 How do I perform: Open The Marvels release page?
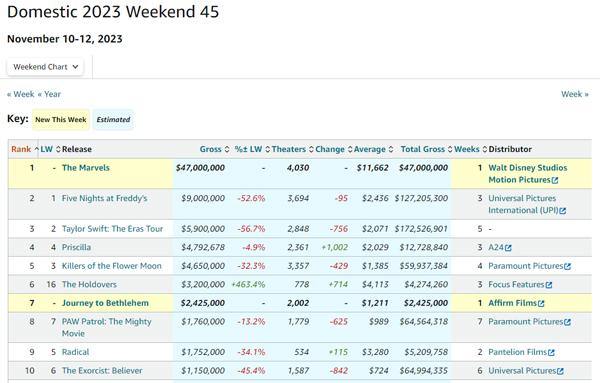(86, 168)
